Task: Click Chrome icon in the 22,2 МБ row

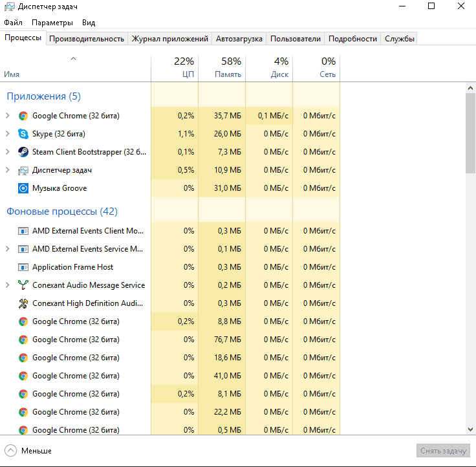Action: tap(23, 412)
